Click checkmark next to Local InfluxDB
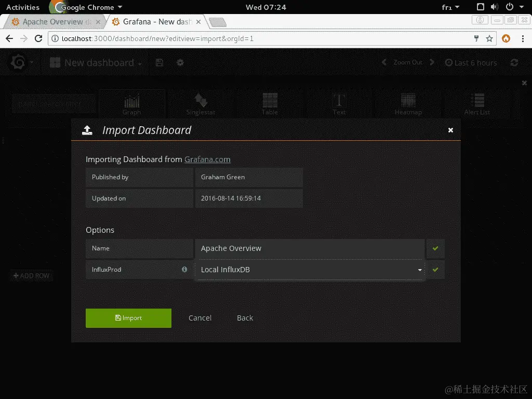 click(x=435, y=270)
